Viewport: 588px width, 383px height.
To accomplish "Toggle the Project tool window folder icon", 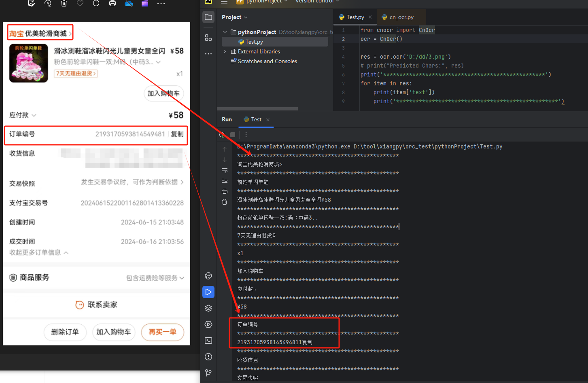I will click(208, 17).
